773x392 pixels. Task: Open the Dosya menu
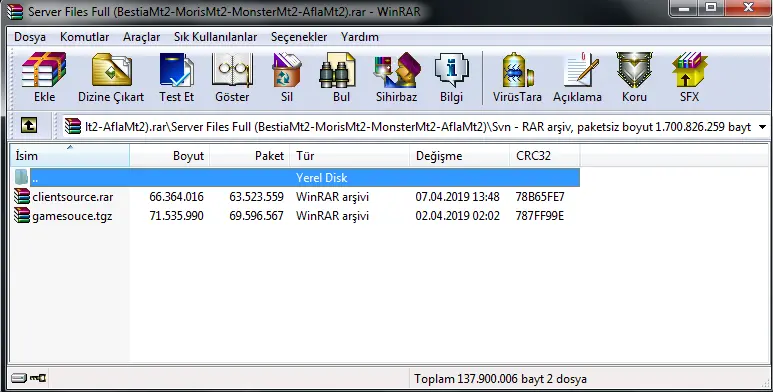point(30,37)
